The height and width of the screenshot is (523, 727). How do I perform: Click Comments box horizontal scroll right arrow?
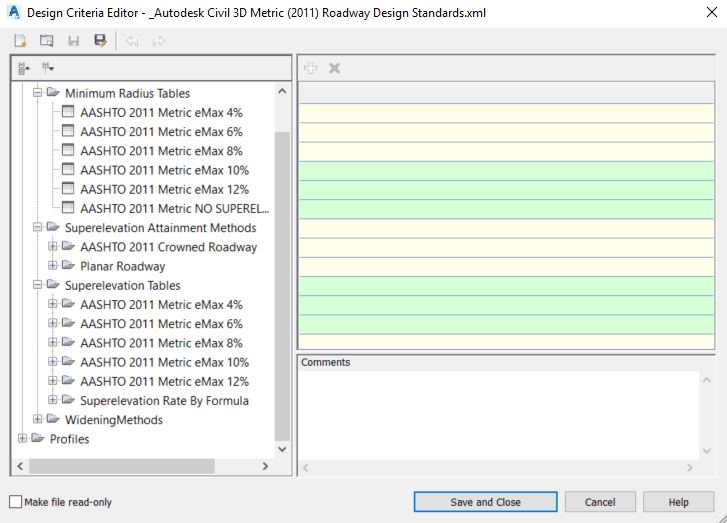pyautogui.click(x=690, y=468)
